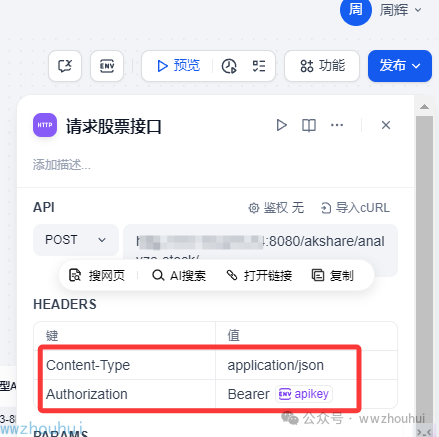Click 打开链接 in the popup menu
The width and height of the screenshot is (439, 437).
click(x=259, y=276)
